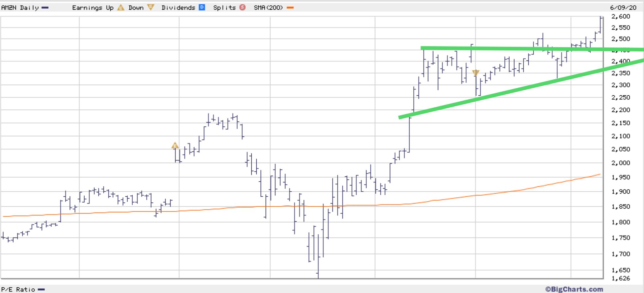Click the 1,700 price axis label

coord(621,254)
